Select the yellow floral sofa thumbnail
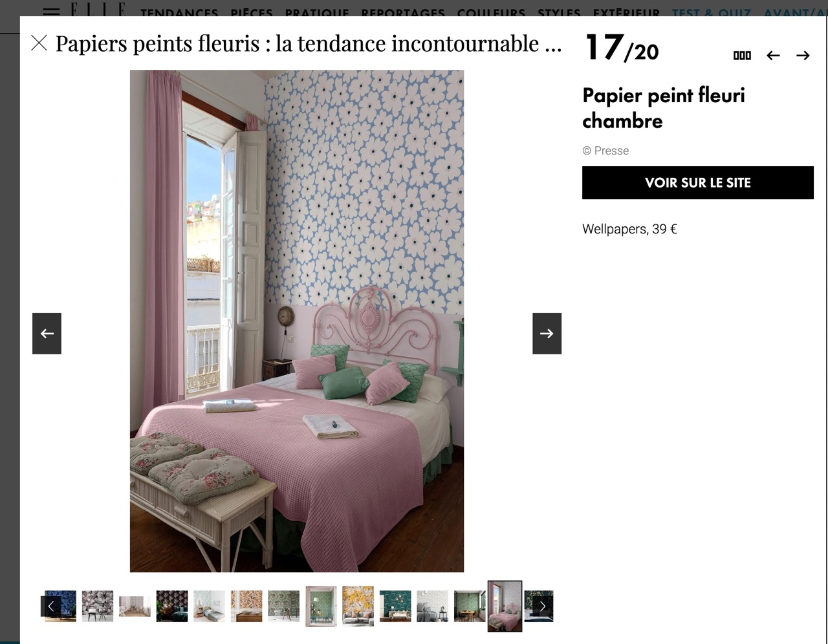This screenshot has height=644, width=828. click(358, 606)
